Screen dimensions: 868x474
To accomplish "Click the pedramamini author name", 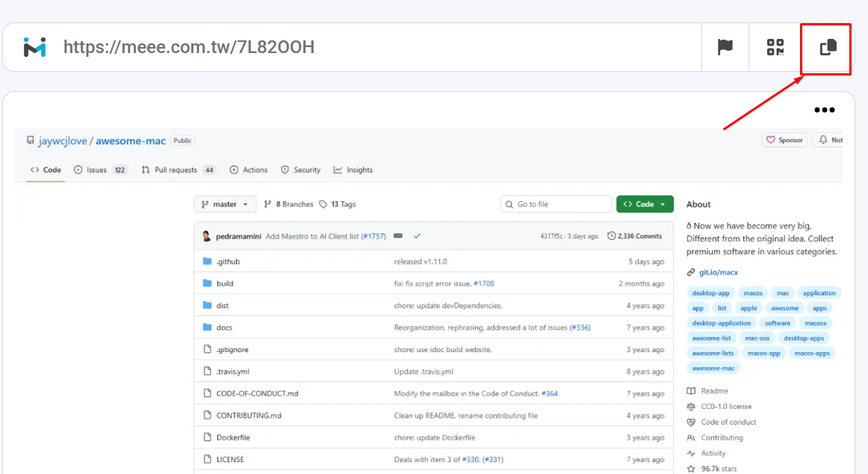I will tap(238, 236).
